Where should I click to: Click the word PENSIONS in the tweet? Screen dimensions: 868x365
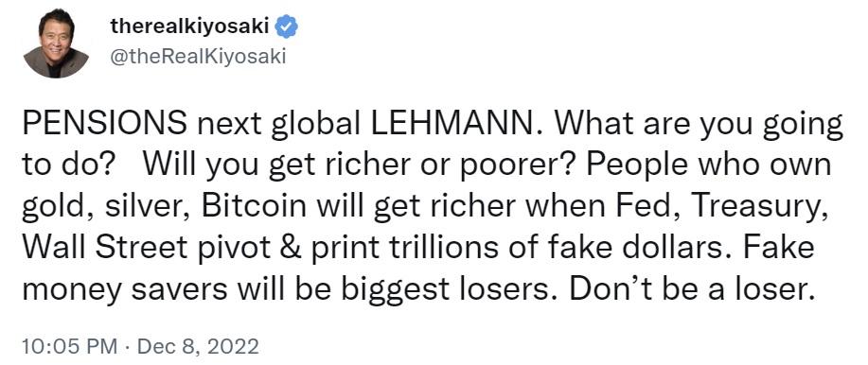(105, 125)
